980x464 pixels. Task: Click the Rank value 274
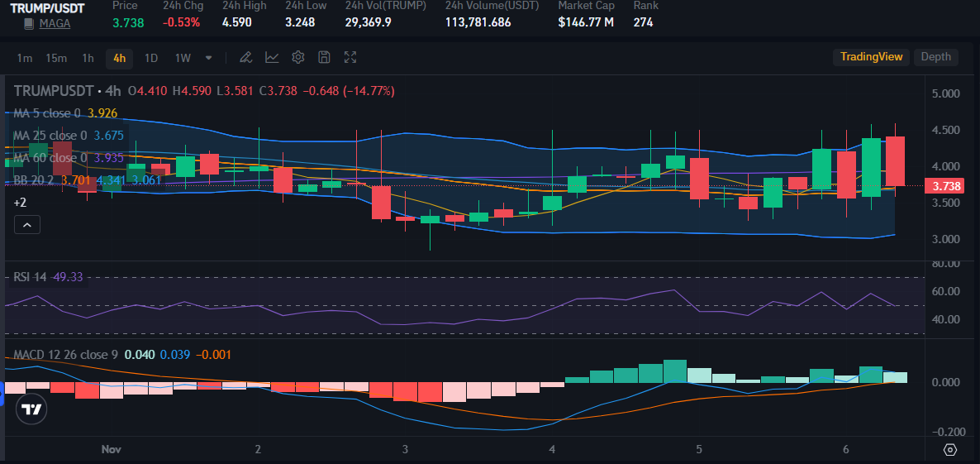tap(643, 22)
